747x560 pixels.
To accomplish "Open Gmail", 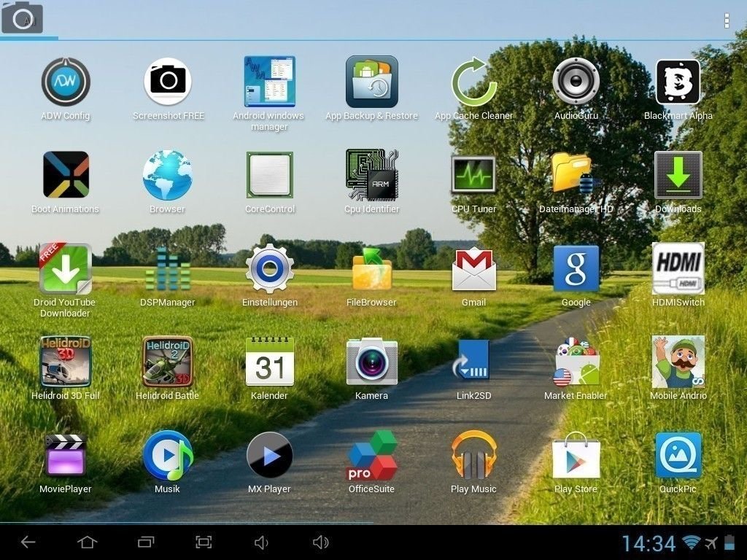I will pos(473,268).
